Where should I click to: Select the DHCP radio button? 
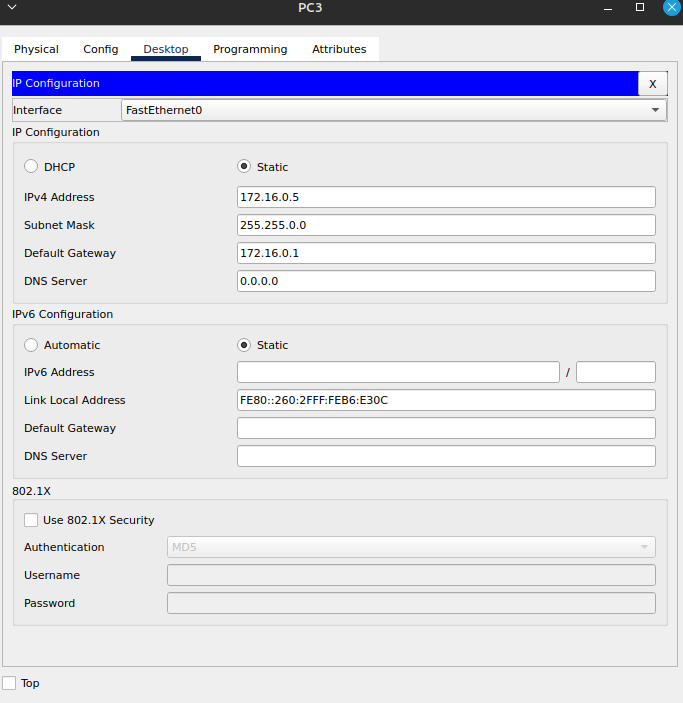[x=31, y=167]
